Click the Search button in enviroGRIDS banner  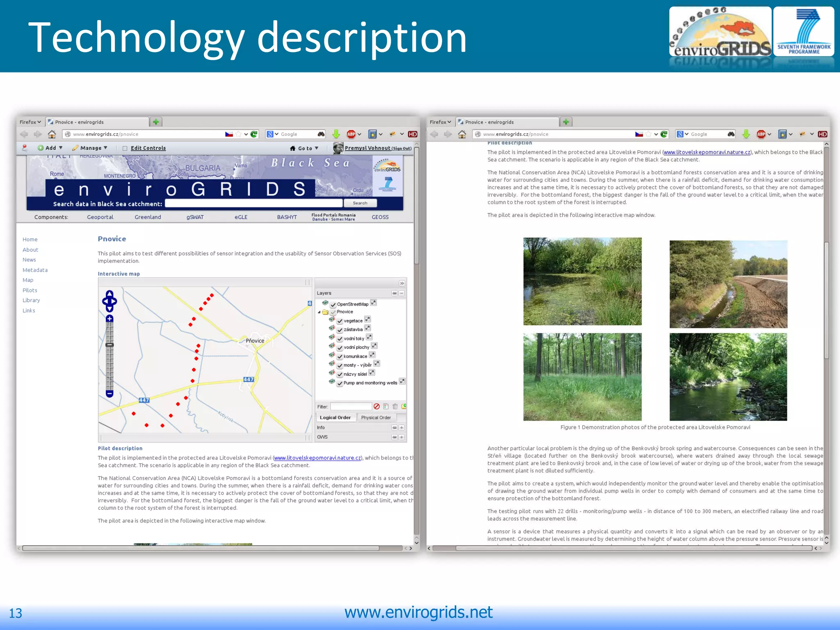[360, 203]
